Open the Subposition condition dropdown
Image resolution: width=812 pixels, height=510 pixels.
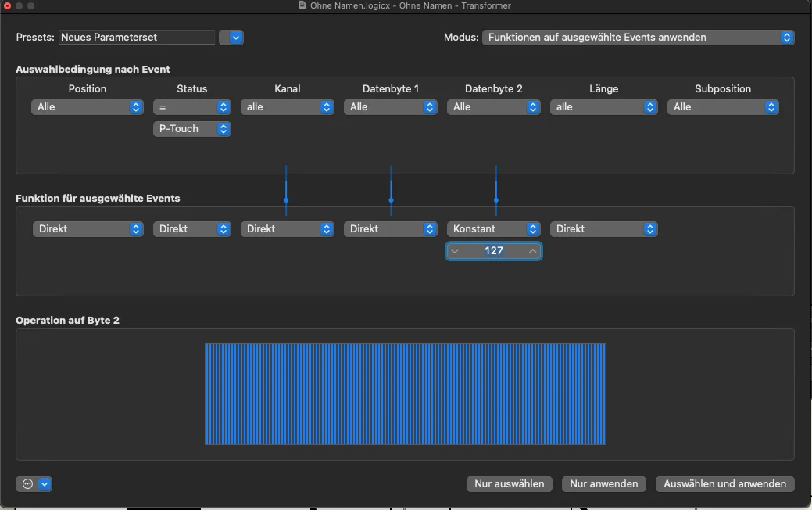tap(723, 107)
